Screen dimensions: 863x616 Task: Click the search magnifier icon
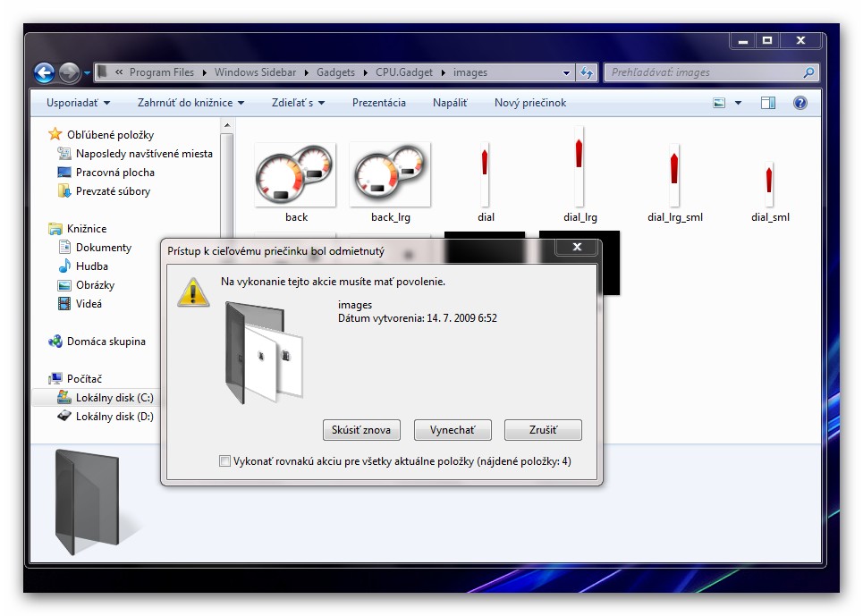click(x=808, y=72)
